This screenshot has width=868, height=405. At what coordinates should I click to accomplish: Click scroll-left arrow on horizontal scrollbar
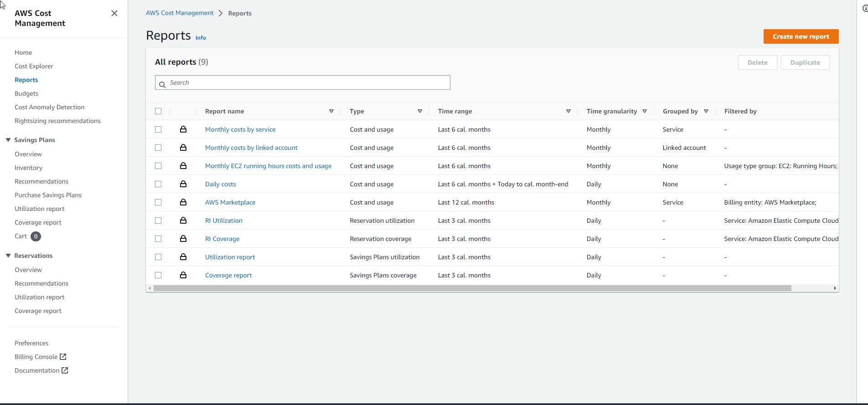click(x=150, y=288)
